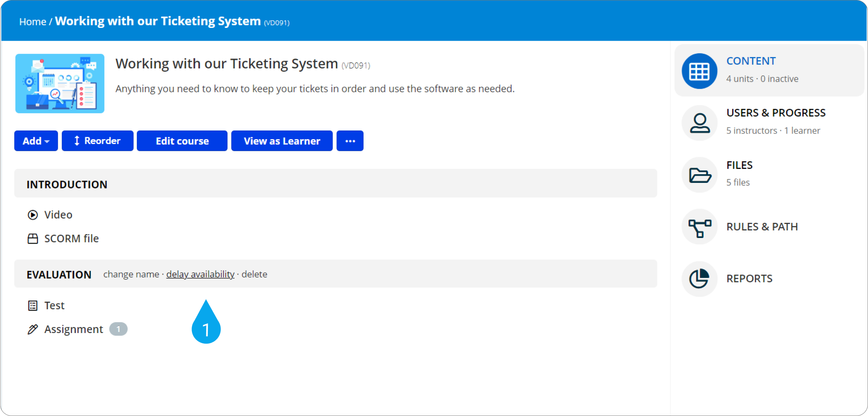Click the Test unit checklist icon
This screenshot has height=416, width=868.
[33, 305]
